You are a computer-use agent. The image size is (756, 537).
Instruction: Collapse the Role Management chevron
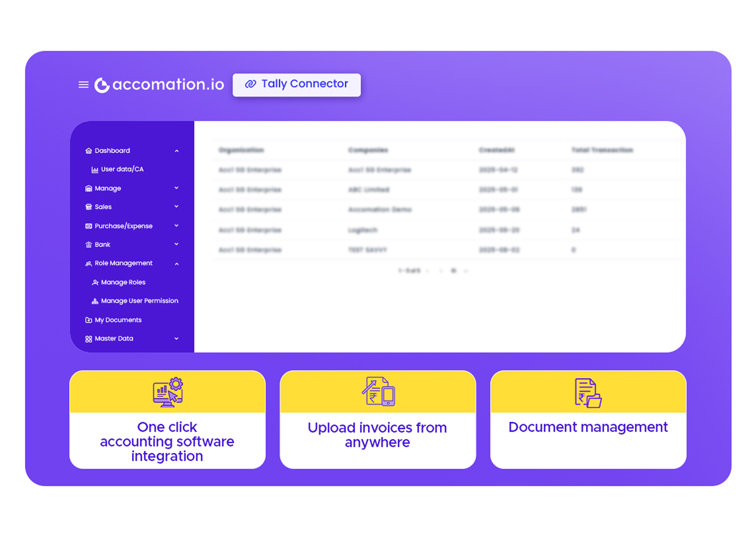coord(177,264)
